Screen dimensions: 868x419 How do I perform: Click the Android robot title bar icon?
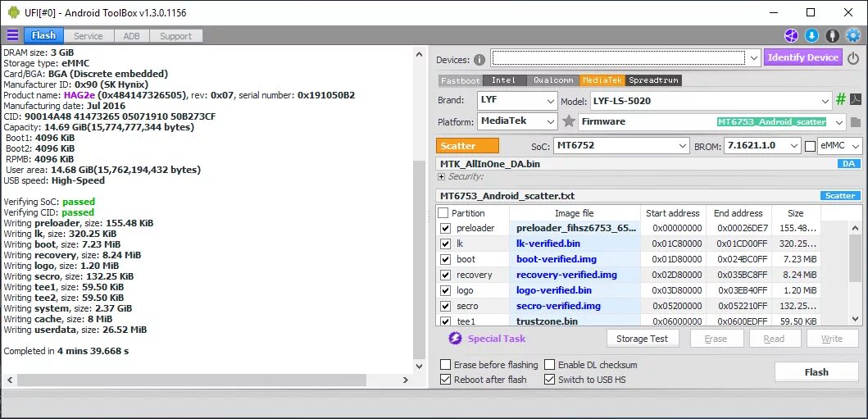(x=14, y=12)
